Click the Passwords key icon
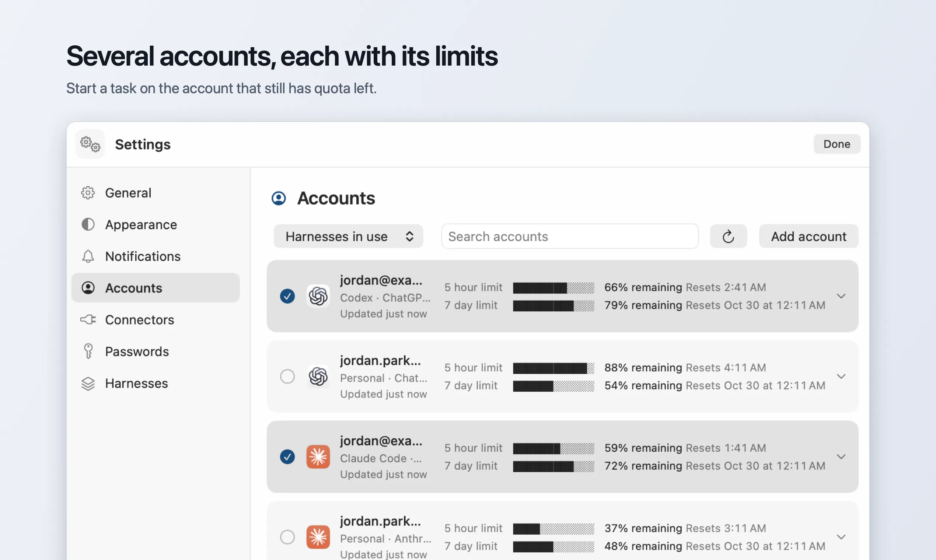Viewport: 936px width, 560px height. tap(88, 351)
